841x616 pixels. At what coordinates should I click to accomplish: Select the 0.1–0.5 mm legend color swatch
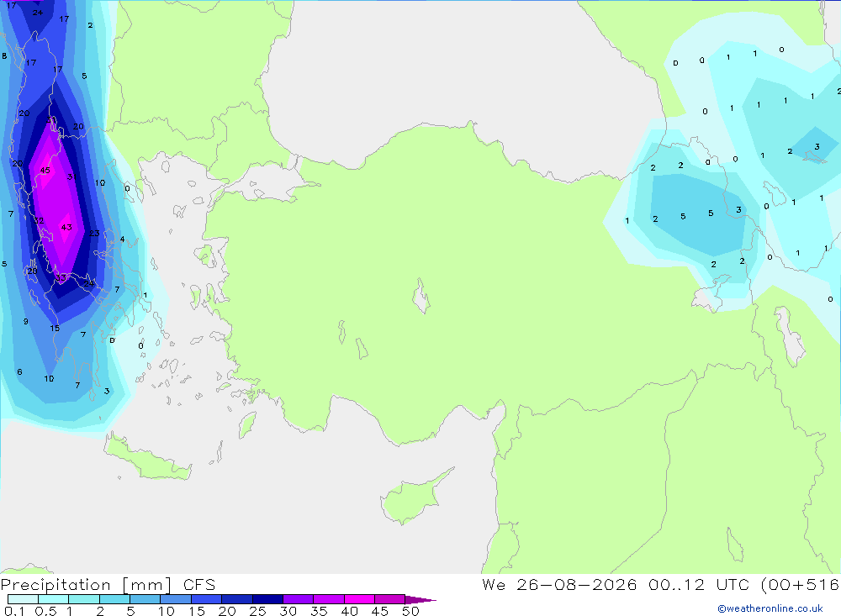[x=23, y=599]
